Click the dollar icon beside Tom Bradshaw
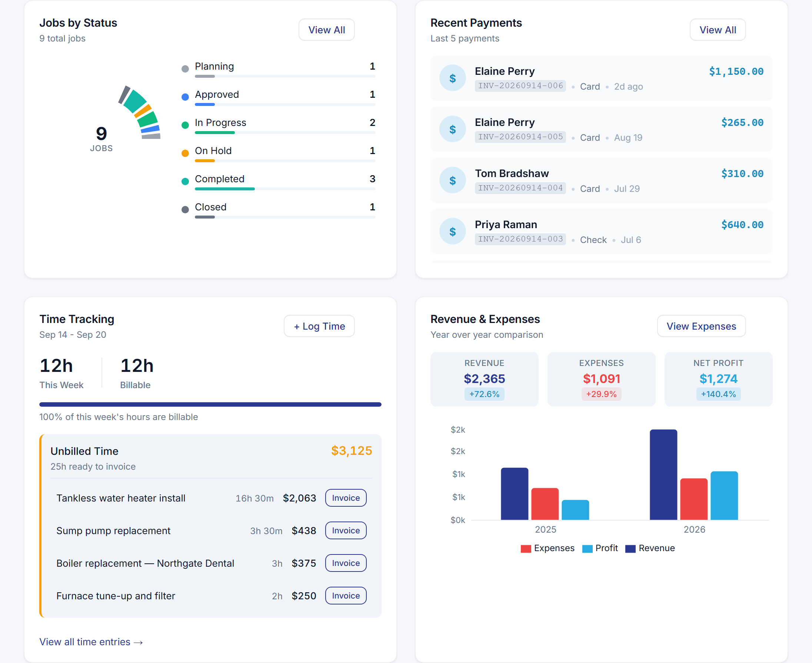This screenshot has height=663, width=812. click(452, 180)
